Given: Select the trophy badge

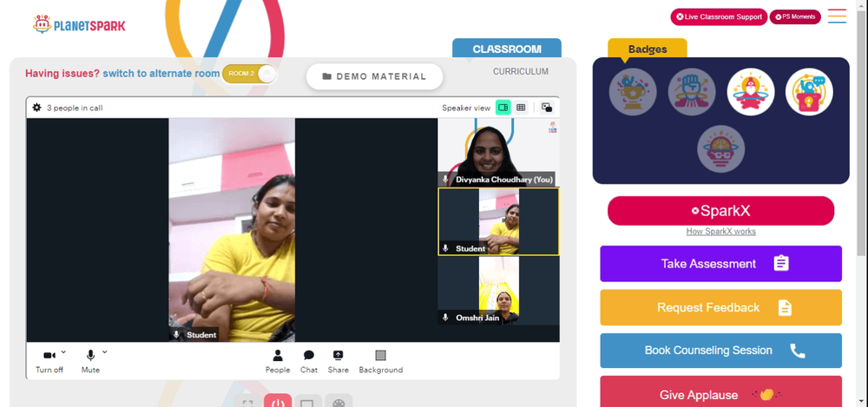Looking at the screenshot, I should point(633,92).
